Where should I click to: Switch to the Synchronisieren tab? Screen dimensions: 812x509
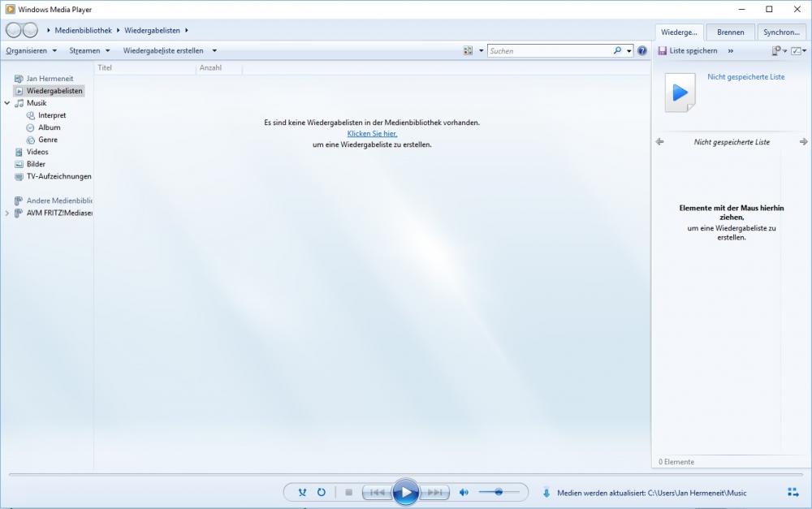click(781, 32)
